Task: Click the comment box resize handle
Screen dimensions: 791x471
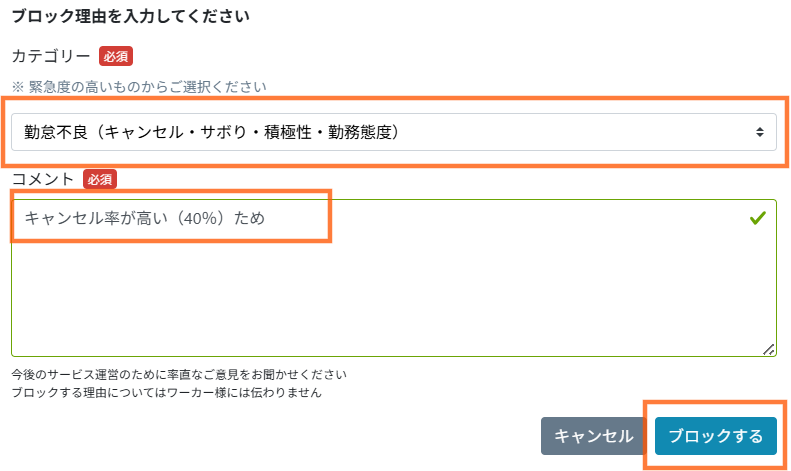Action: [x=769, y=349]
